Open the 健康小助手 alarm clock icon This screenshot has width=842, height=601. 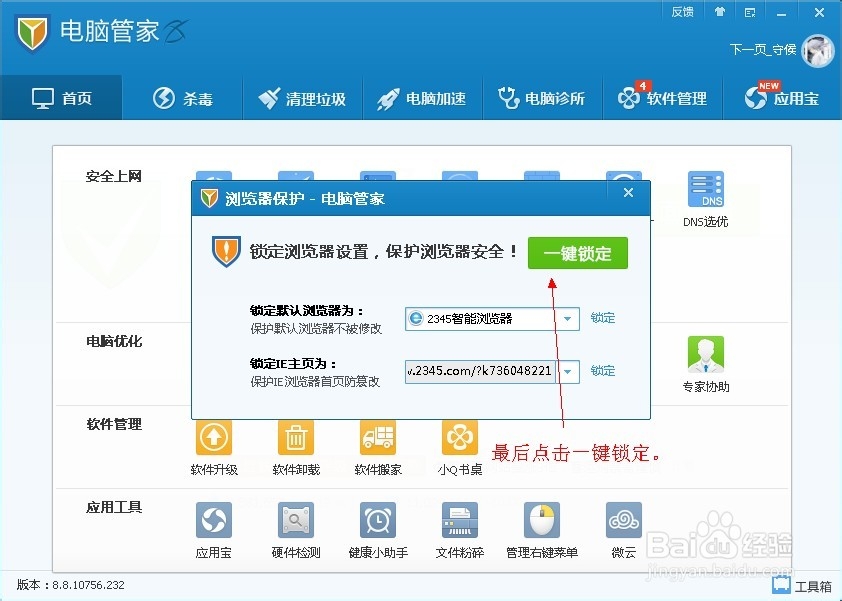[x=378, y=520]
